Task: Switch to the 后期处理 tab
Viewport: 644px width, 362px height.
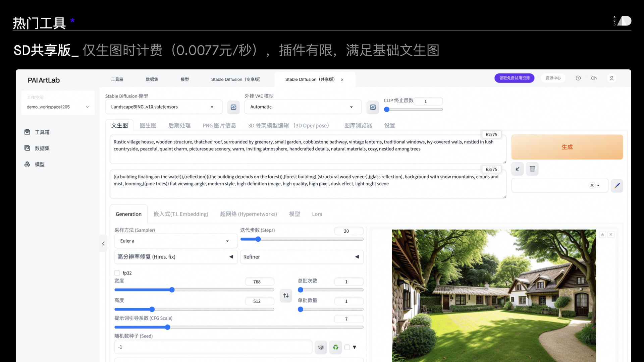Action: 179,125
